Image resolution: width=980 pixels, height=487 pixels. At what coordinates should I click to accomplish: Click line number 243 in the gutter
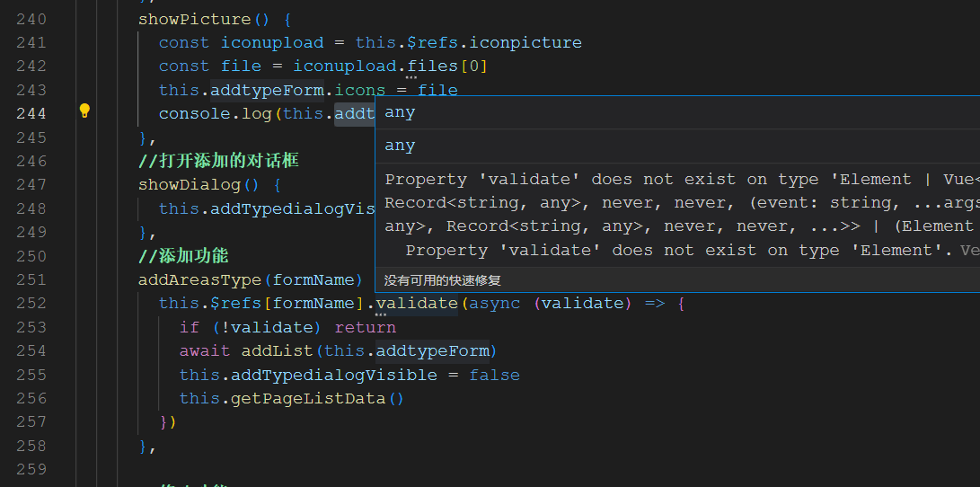(x=31, y=90)
